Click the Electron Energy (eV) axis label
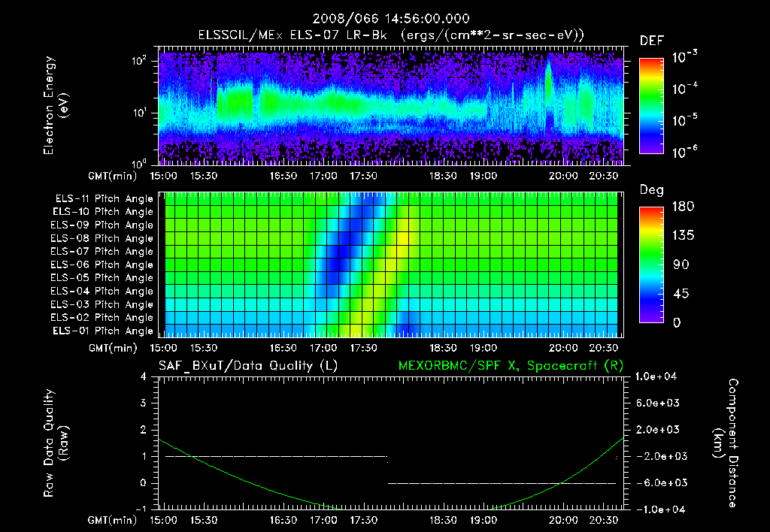The width and height of the screenshot is (770, 532). [56, 105]
